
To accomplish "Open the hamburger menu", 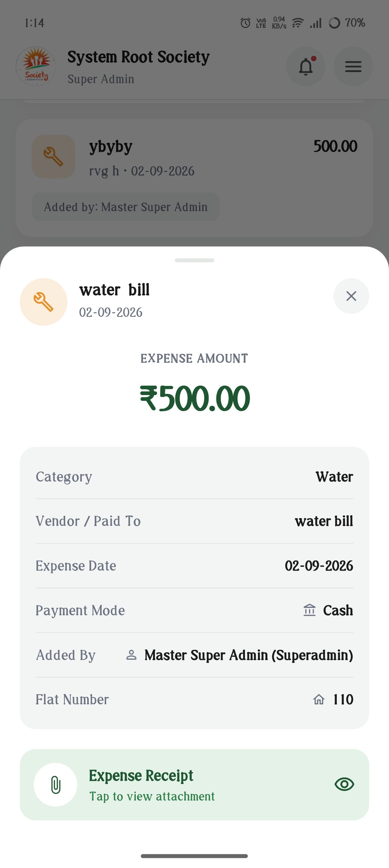I will coord(353,66).
